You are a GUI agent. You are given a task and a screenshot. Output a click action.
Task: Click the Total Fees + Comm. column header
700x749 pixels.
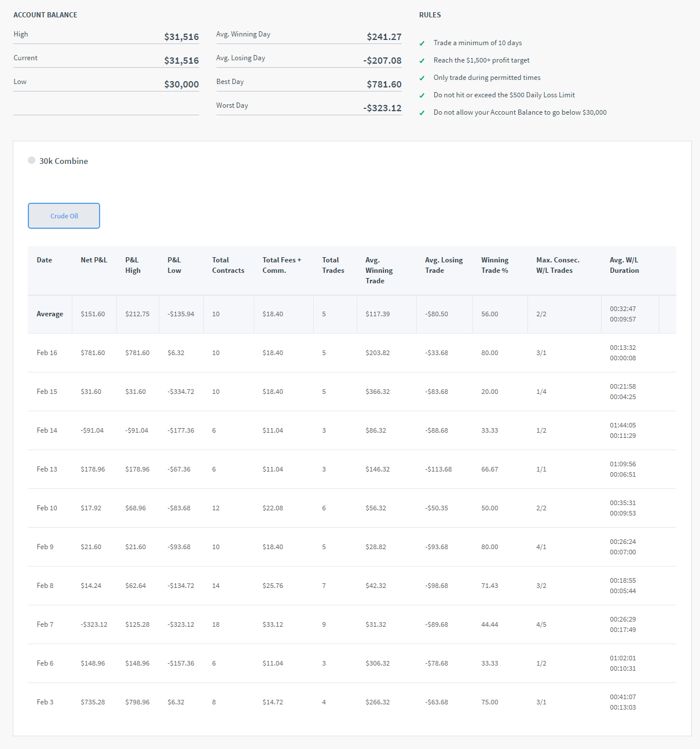point(281,265)
